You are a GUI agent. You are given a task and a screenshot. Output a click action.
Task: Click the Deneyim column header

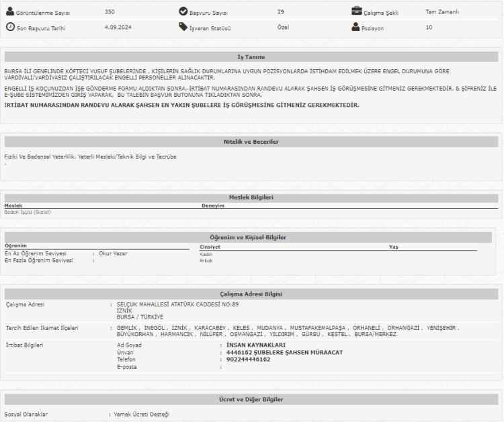pos(212,206)
